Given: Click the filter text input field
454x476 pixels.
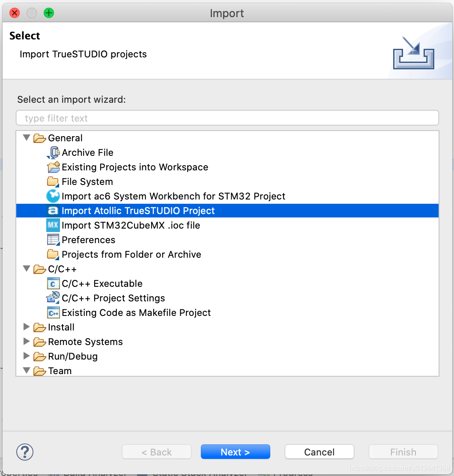Looking at the screenshot, I should tap(227, 118).
